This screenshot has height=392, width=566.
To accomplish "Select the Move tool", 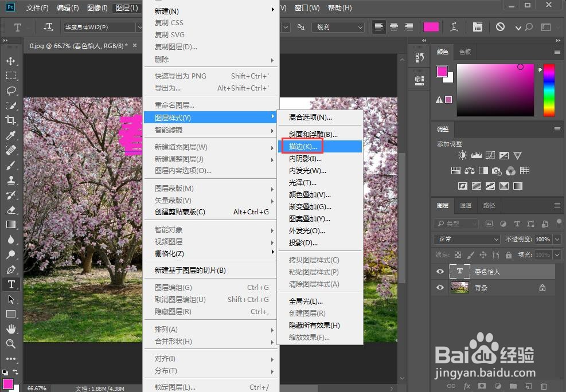I will [x=11, y=61].
